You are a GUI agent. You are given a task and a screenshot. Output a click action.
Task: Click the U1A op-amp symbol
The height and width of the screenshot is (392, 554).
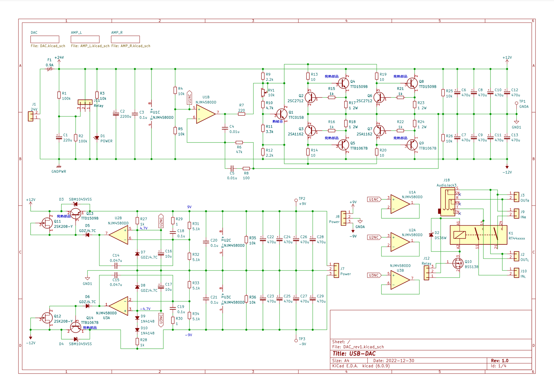coord(400,204)
